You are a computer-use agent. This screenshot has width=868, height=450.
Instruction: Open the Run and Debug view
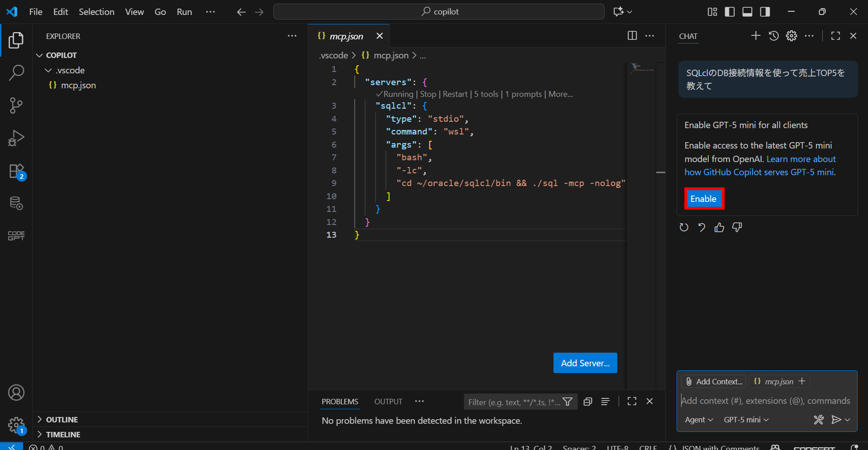coord(16,138)
